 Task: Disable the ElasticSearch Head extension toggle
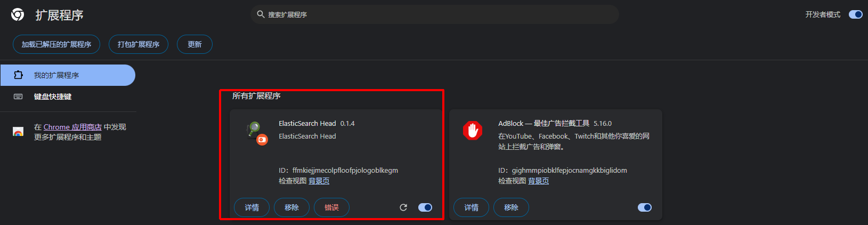(425, 207)
